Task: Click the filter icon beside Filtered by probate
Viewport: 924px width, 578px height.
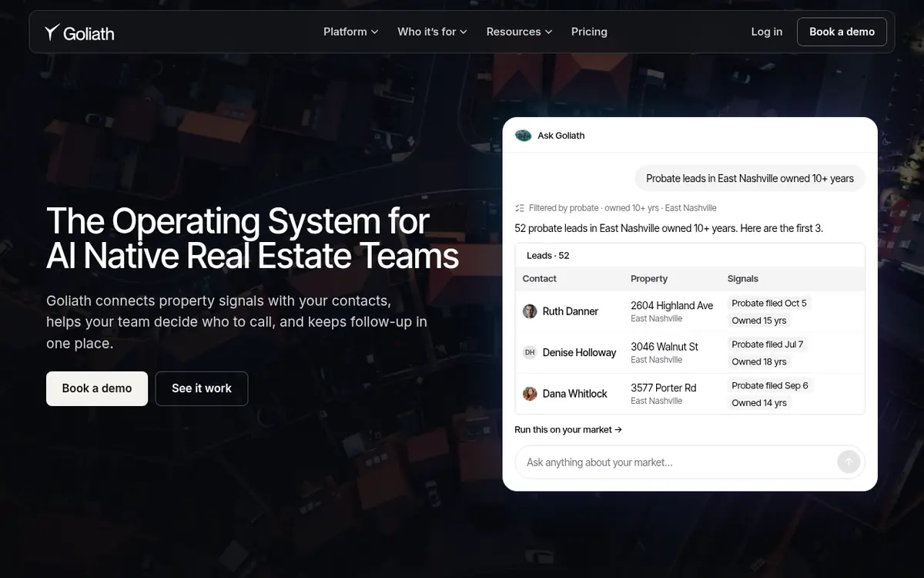Action: click(520, 208)
